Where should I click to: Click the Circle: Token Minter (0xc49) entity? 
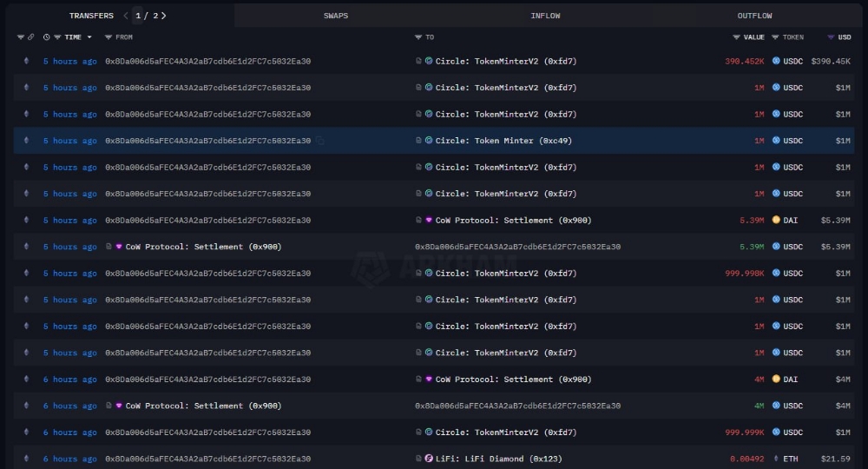tap(503, 141)
